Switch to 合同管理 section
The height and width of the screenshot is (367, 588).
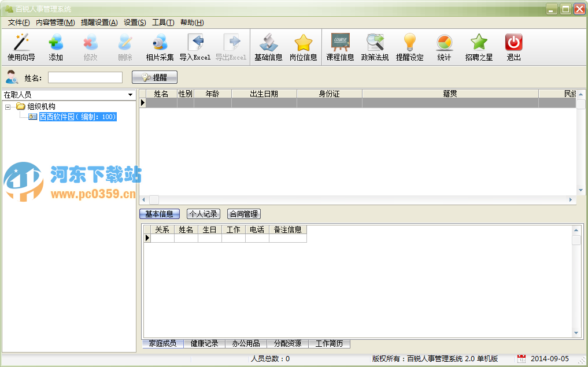tap(244, 214)
